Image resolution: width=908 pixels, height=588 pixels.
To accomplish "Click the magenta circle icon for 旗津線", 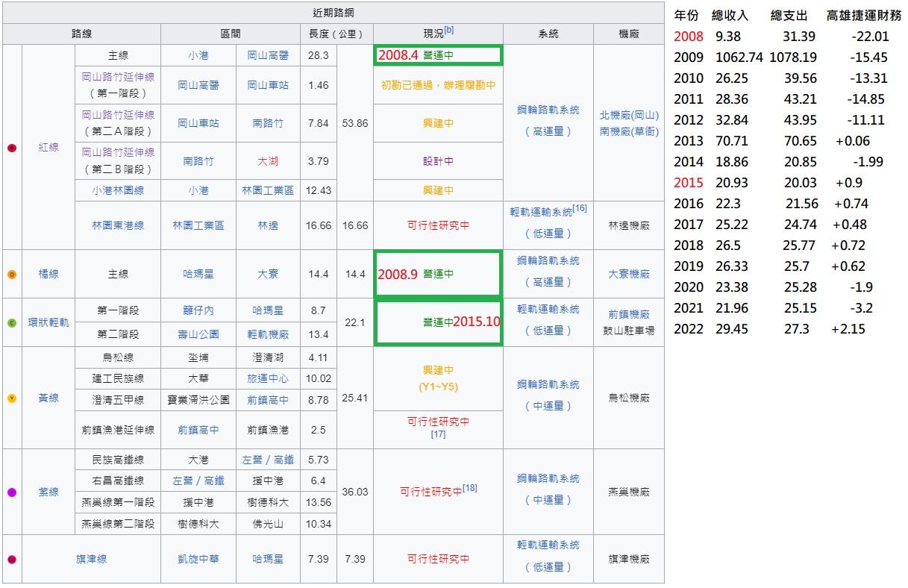I will coord(12,559).
